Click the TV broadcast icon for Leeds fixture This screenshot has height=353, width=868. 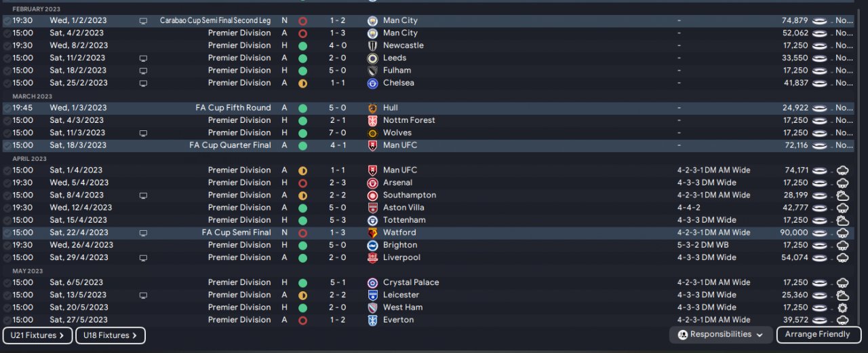(143, 58)
